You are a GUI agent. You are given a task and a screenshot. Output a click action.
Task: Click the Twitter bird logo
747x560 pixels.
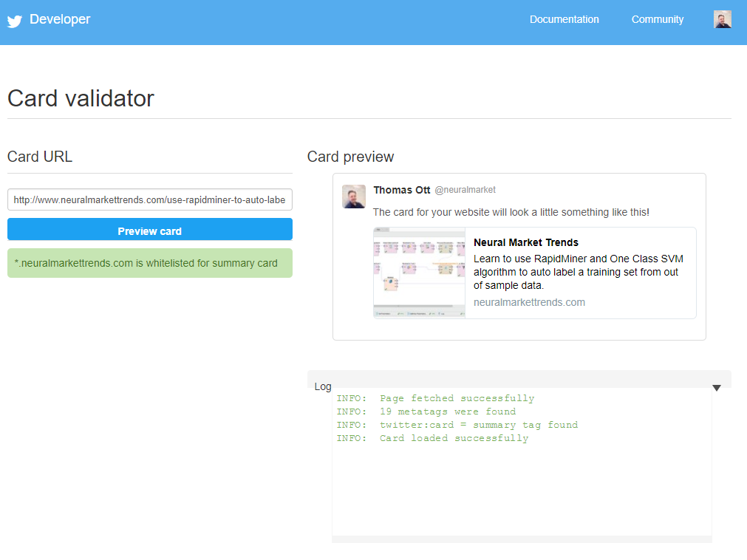15,21
